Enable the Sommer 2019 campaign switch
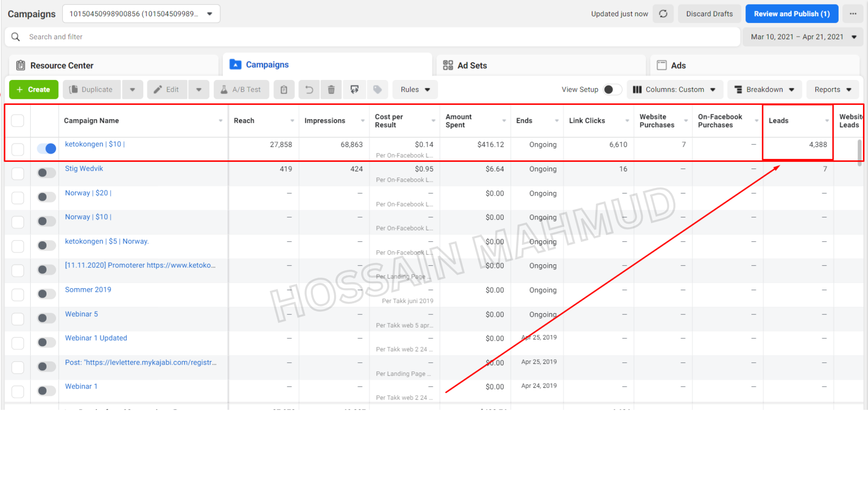This screenshot has width=868, height=488. pos(47,294)
